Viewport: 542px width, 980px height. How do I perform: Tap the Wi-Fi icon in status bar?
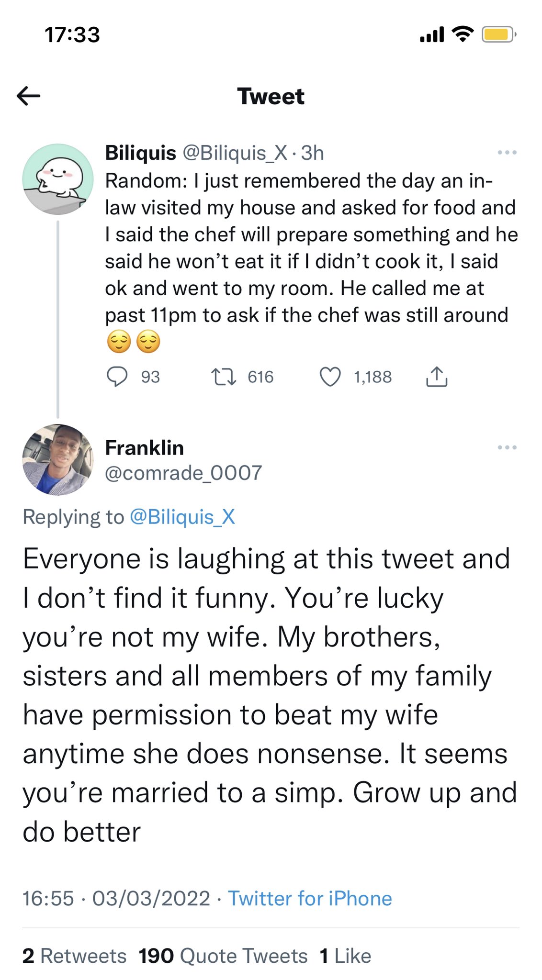tap(463, 34)
